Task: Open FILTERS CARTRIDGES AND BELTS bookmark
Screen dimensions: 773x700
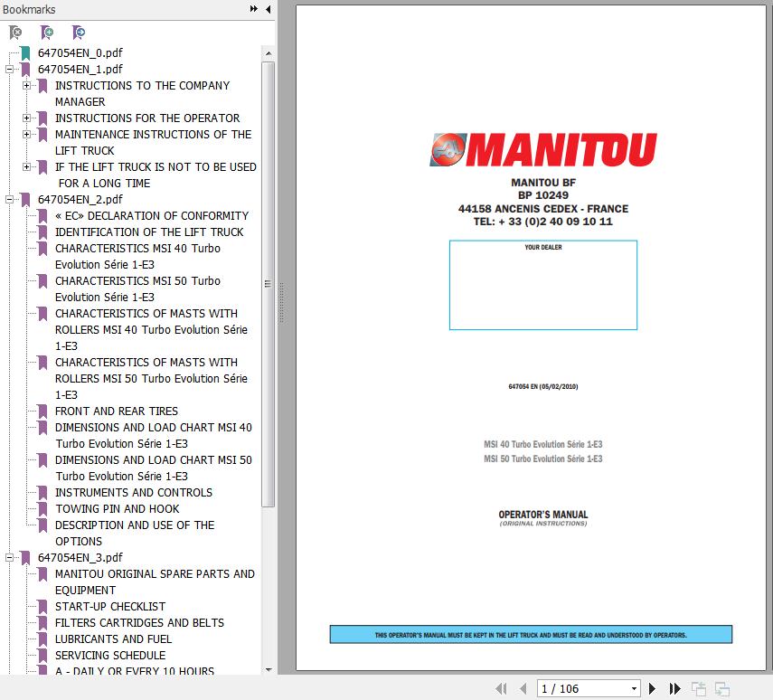Action: click(139, 622)
